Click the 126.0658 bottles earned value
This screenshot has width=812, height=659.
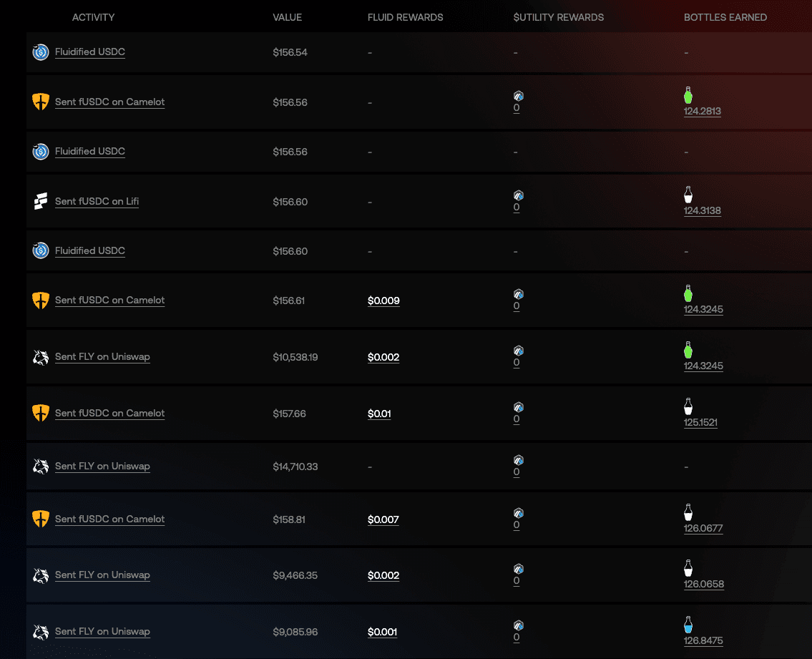(x=704, y=585)
